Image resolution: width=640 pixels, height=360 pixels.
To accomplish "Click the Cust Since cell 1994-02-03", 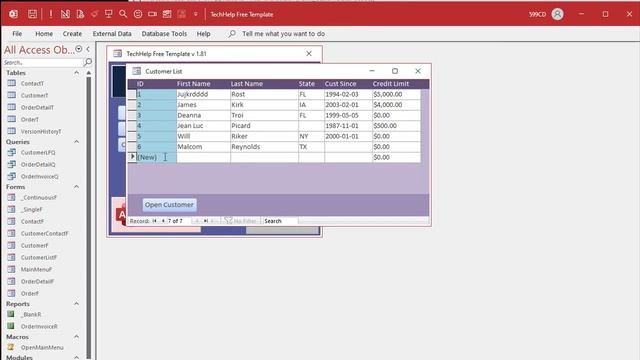I will point(348,94).
